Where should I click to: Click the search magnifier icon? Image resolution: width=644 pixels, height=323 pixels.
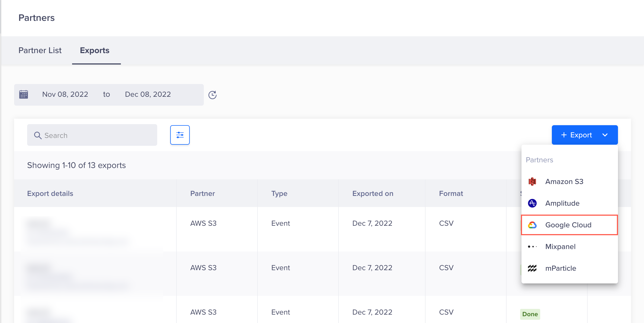38,135
